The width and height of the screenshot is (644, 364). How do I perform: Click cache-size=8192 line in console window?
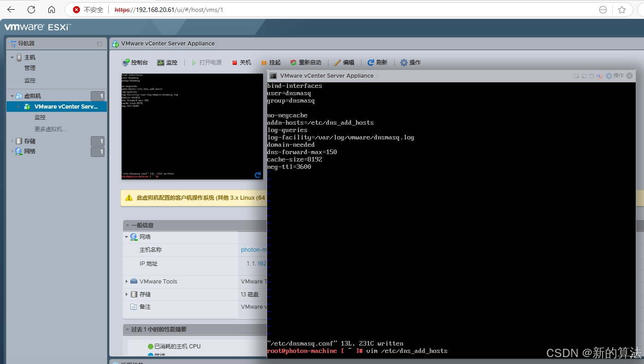point(295,160)
